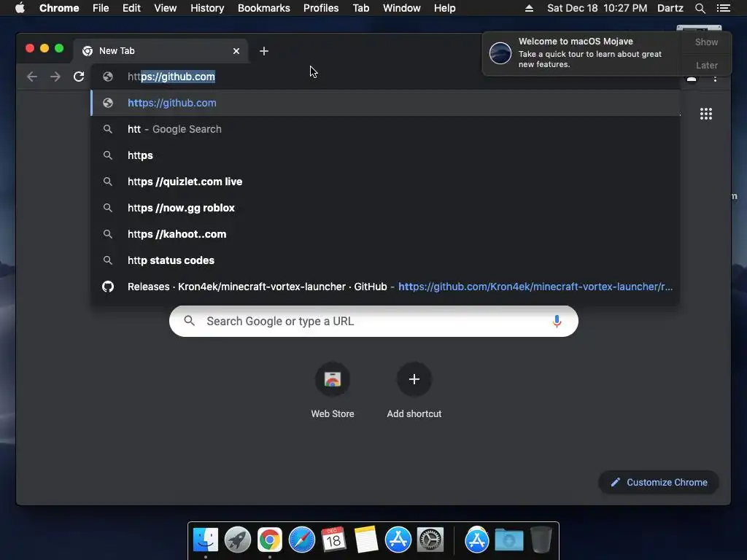Open the Downloads folder in the Dock
Screen dimensions: 747x560
[508, 540]
